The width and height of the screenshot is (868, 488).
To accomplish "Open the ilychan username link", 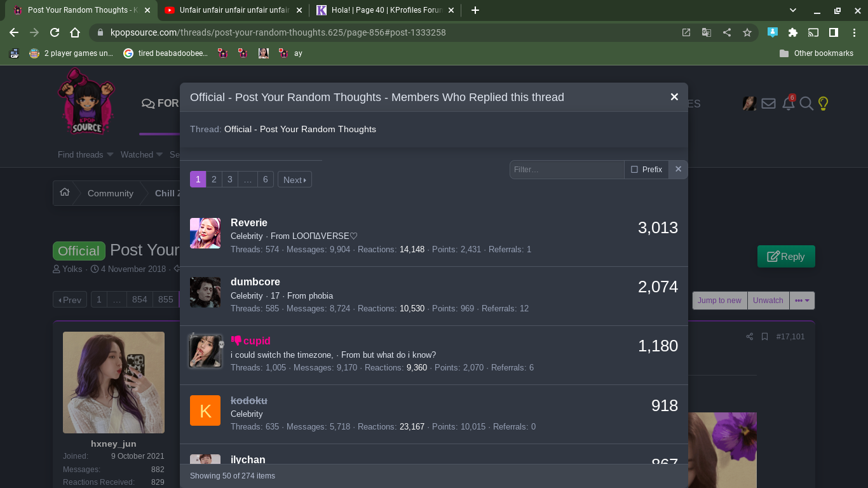I will [x=248, y=459].
